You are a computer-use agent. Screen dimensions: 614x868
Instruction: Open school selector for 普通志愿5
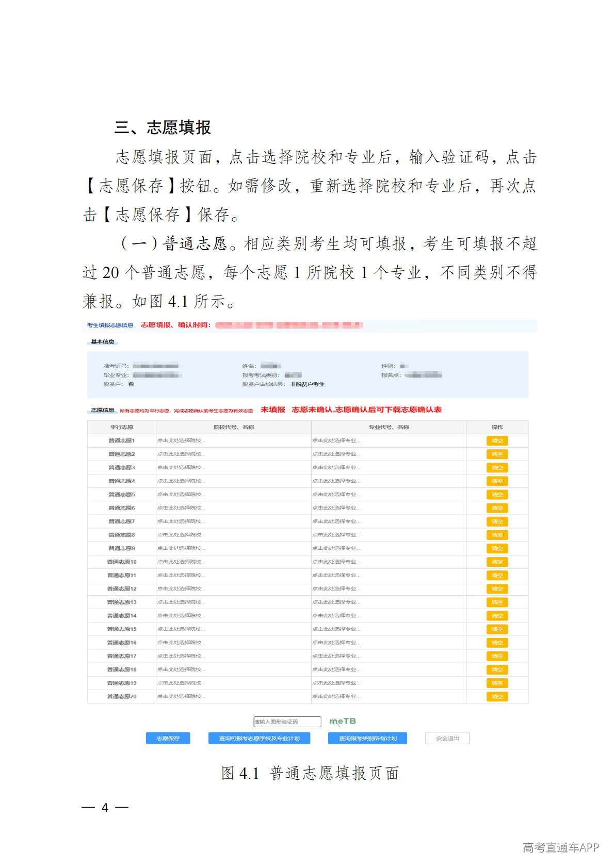(233, 494)
